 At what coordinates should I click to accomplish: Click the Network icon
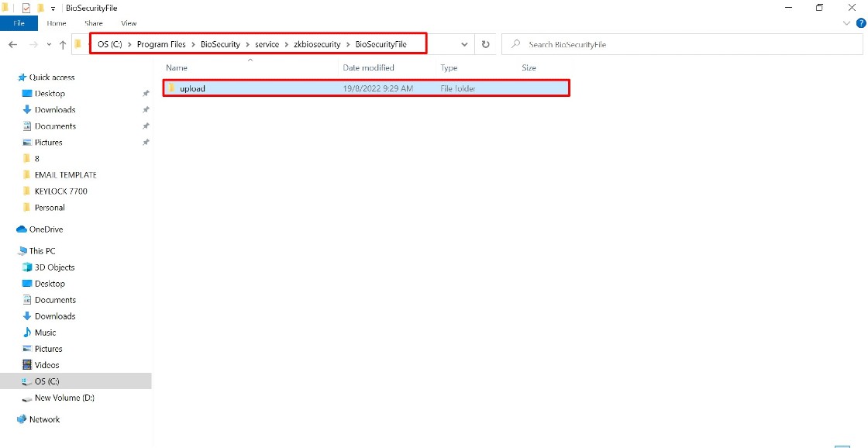coord(22,419)
